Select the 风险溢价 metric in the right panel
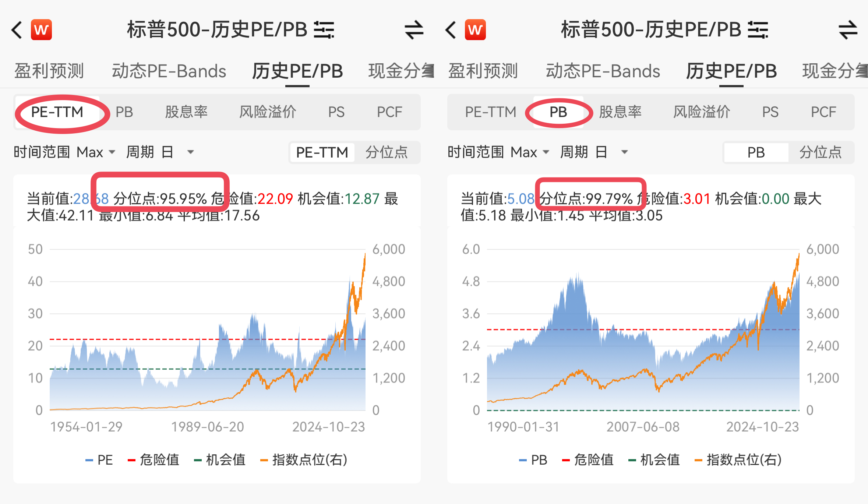Image resolution: width=868 pixels, height=504 pixels. 702,112
